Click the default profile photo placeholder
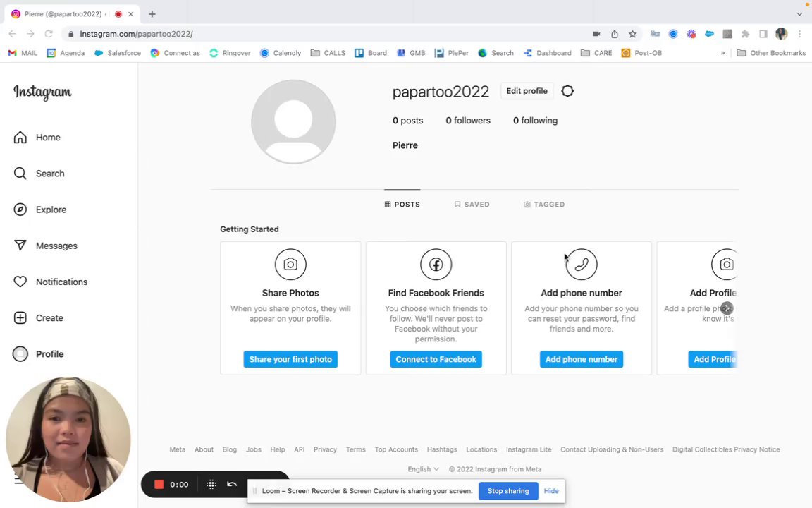Viewport: 812px width, 508px height. tap(293, 122)
